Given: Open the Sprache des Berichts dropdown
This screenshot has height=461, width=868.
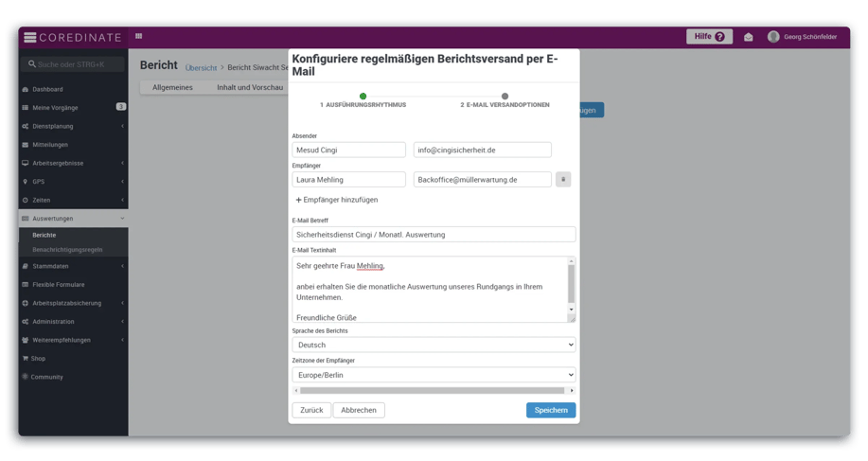Looking at the screenshot, I should 434,345.
